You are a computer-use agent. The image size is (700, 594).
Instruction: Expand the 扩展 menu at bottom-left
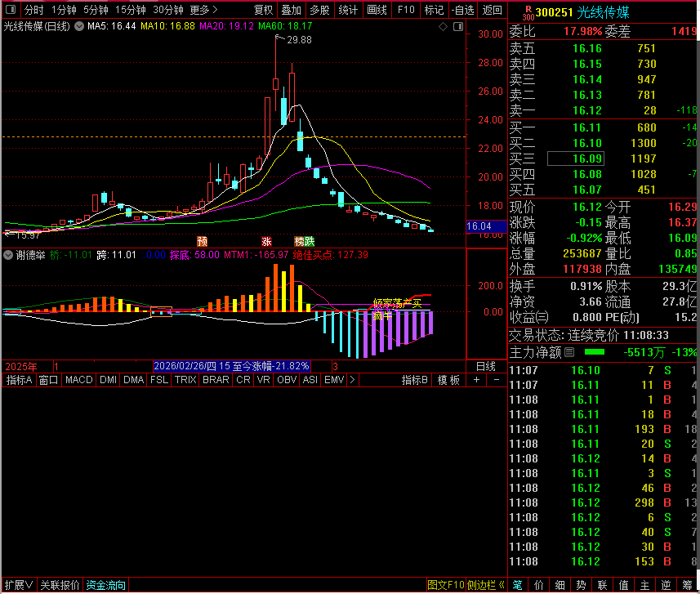click(18, 585)
